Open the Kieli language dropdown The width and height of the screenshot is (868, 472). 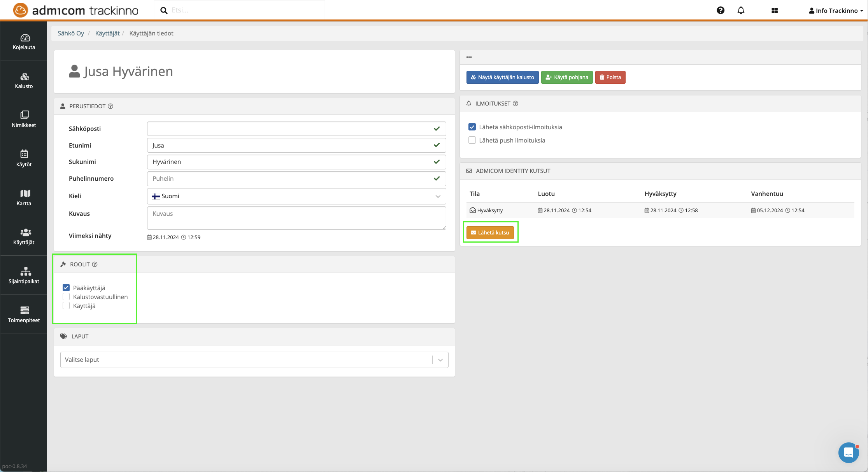point(296,196)
